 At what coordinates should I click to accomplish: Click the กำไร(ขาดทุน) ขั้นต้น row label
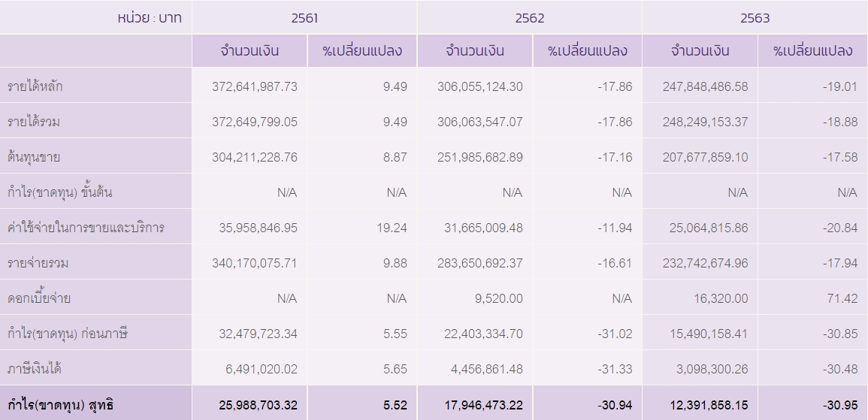pos(60,192)
